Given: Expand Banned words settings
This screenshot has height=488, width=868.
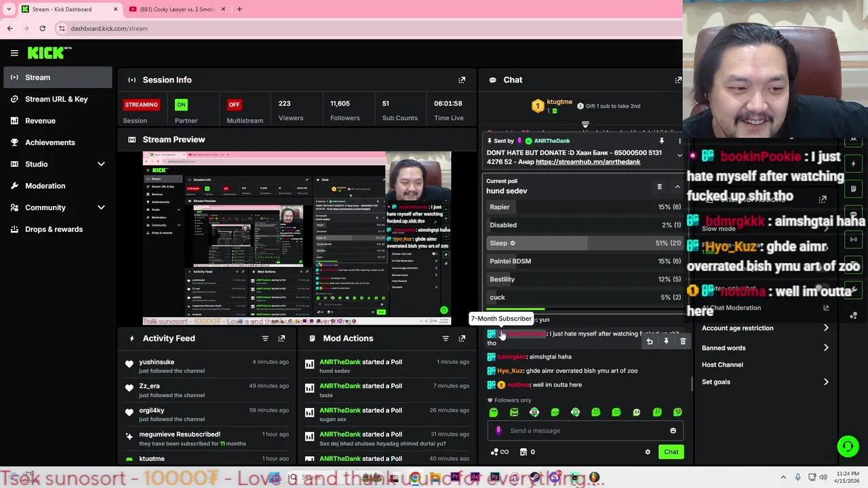Looking at the screenshot, I should pos(826,348).
